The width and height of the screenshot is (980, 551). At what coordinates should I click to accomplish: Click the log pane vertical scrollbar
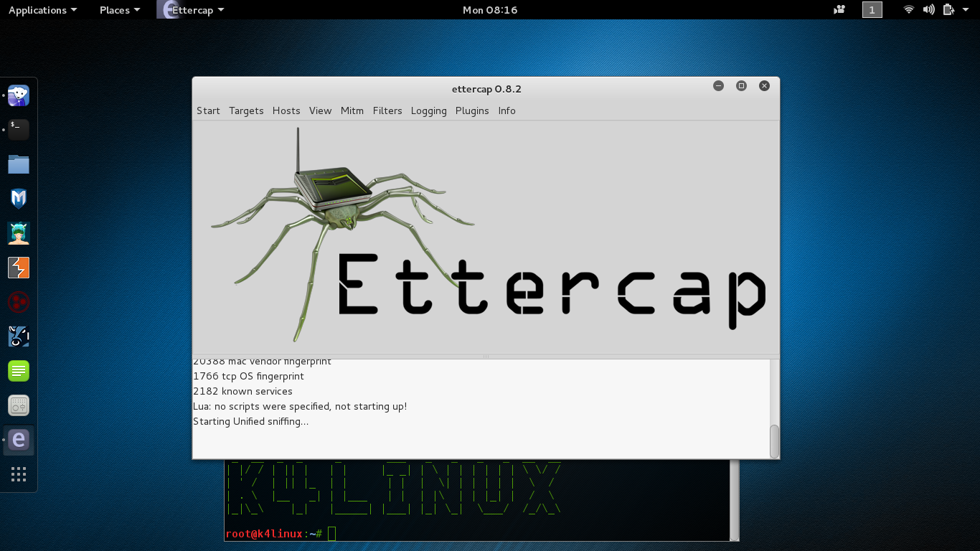pos(774,441)
